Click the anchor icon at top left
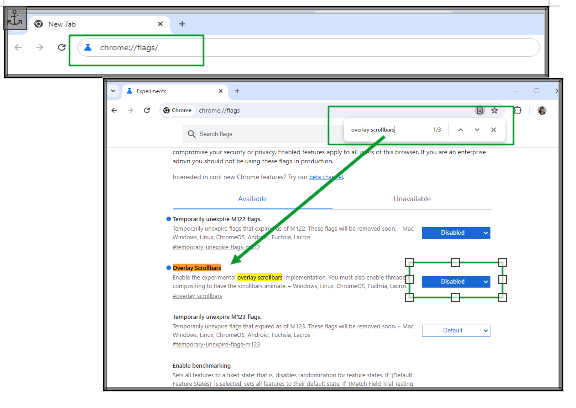This screenshot has width=576, height=408. [15, 18]
